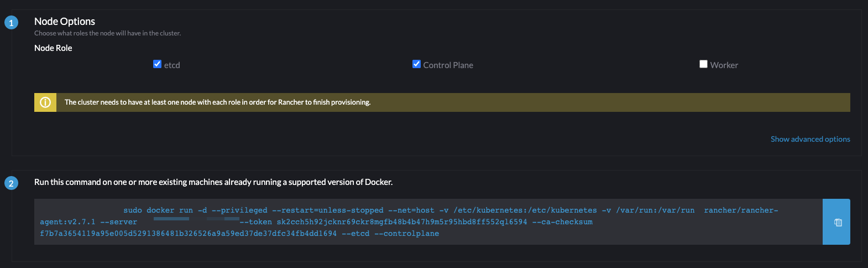Click the etcd label text
This screenshot has height=268, width=868.
tap(172, 65)
